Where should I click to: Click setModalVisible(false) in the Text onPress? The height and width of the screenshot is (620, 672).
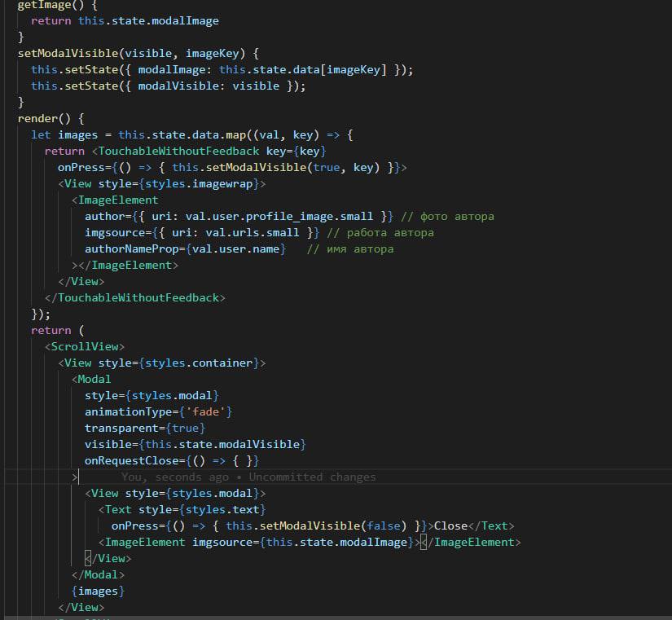[x=332, y=526]
